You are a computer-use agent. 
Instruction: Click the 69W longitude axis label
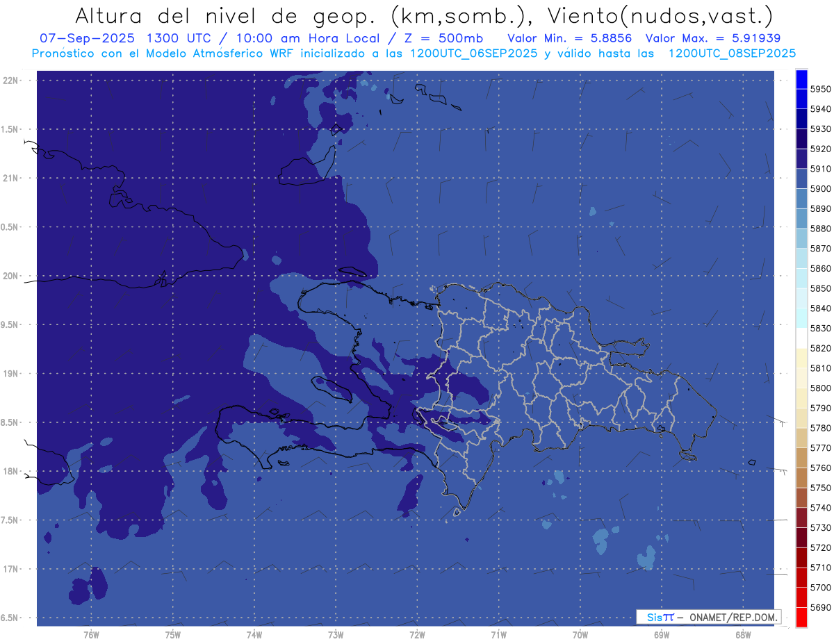pos(662,636)
